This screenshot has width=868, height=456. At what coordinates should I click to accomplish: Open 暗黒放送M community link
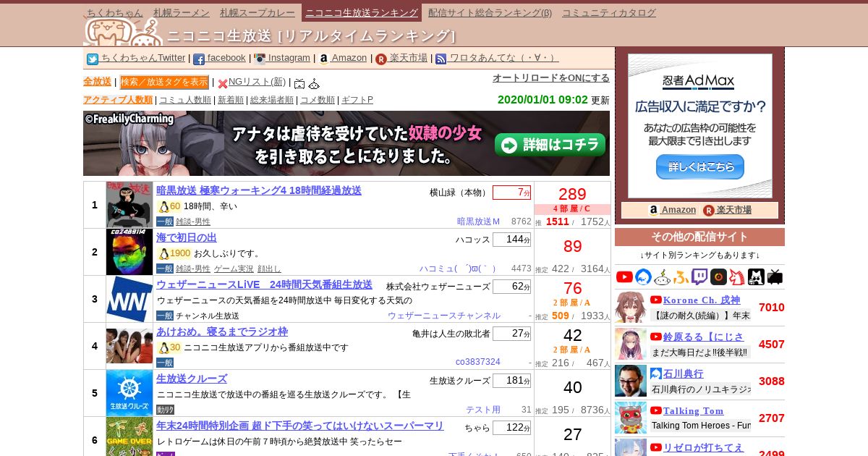[478, 221]
